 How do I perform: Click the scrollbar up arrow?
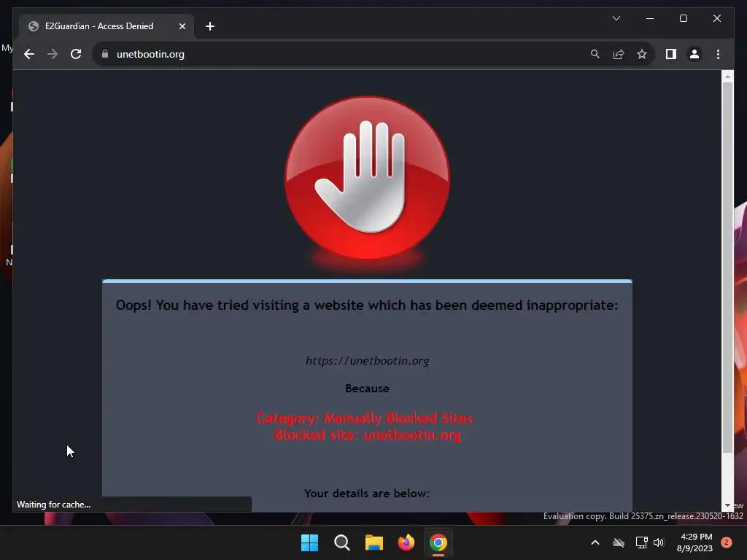727,76
